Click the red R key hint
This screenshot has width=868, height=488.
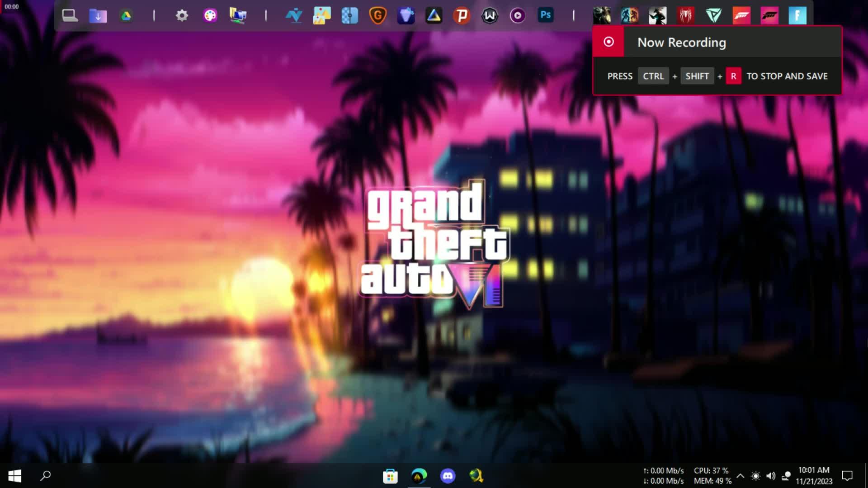733,76
